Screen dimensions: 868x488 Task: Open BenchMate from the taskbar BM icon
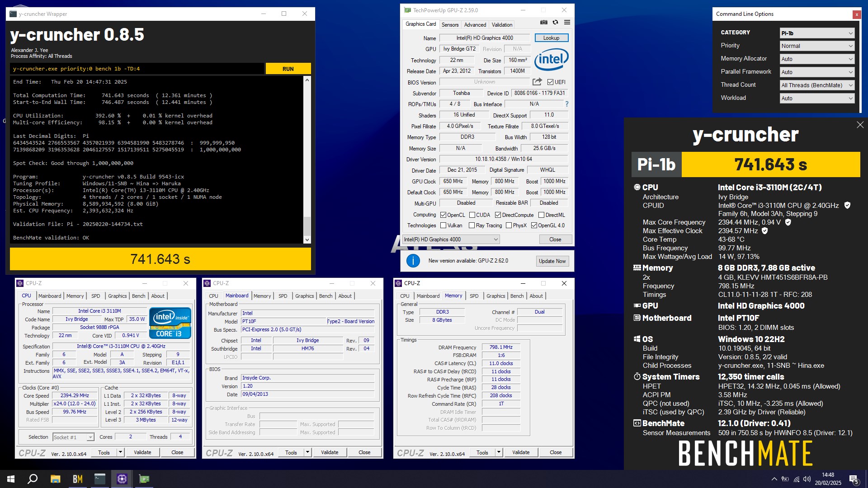[77, 479]
